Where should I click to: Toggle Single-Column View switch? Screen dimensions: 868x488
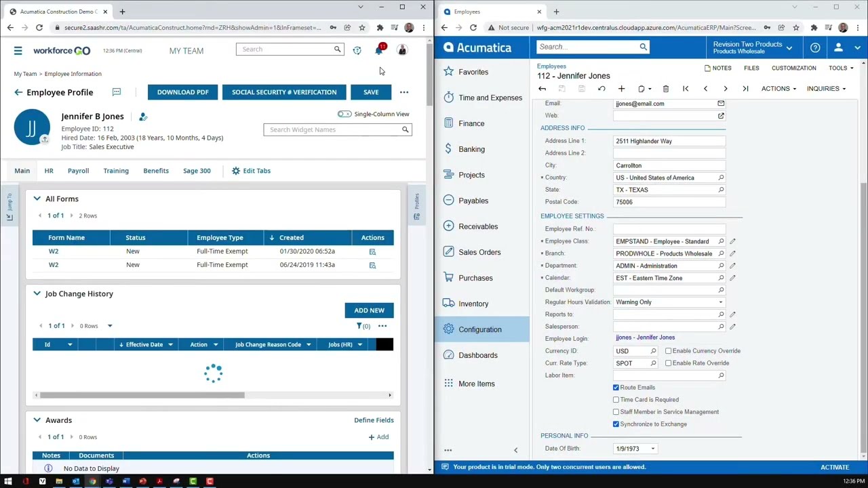(344, 114)
